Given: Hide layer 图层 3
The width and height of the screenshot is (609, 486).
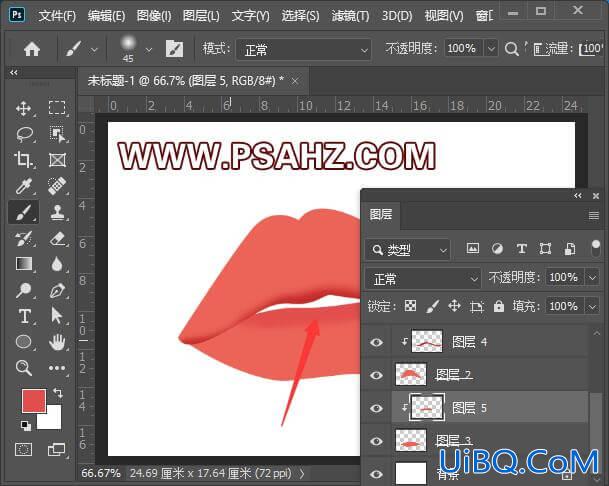Looking at the screenshot, I should click(x=376, y=441).
